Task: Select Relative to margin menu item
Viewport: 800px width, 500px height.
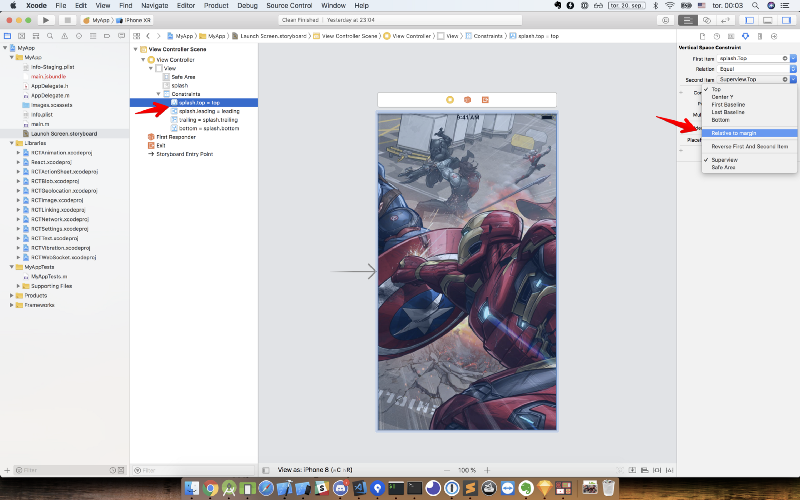Action: pos(749,133)
